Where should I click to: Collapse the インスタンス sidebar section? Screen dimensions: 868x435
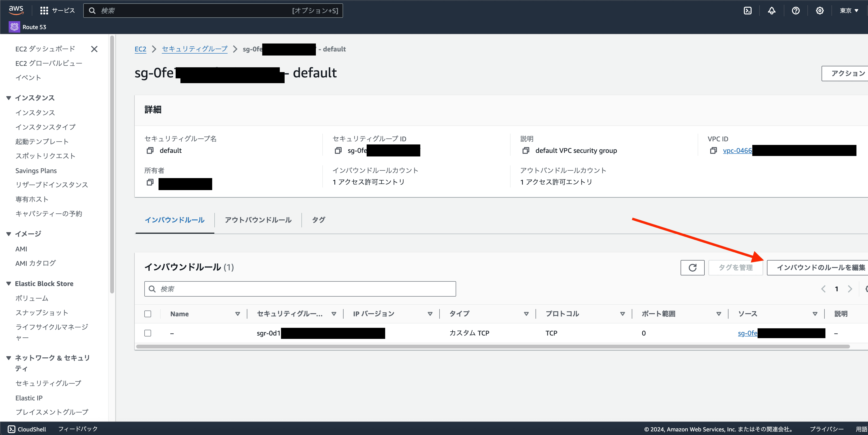pyautogui.click(x=9, y=98)
